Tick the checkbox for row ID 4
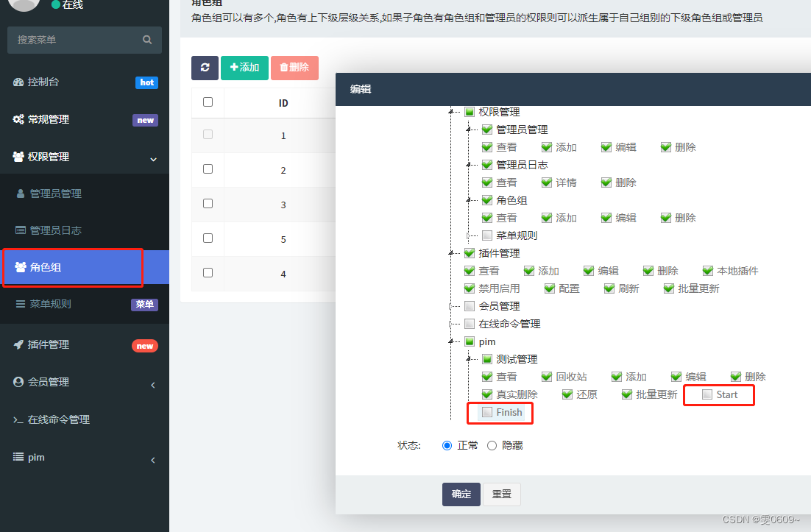The height and width of the screenshot is (532, 811). [208, 273]
